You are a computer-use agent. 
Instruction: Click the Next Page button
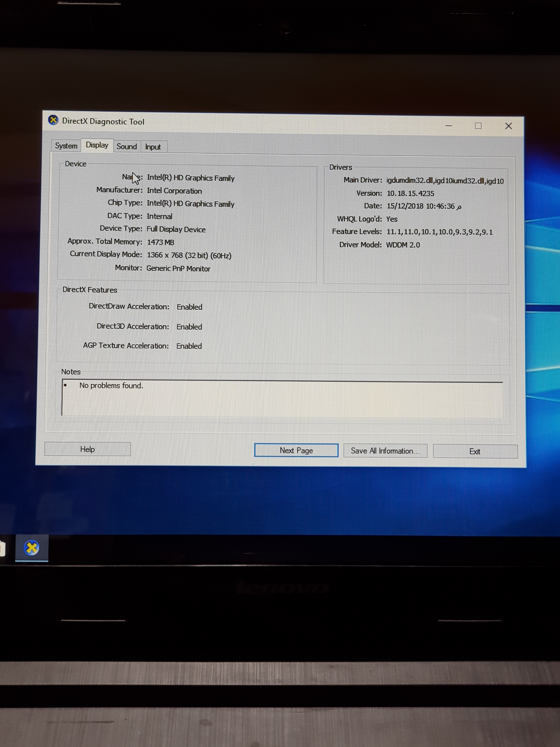(x=296, y=450)
